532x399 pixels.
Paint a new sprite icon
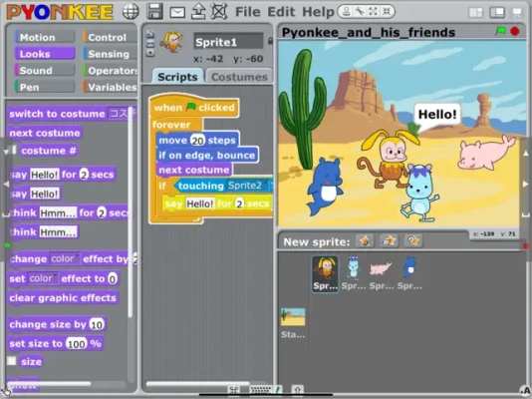[365, 240]
